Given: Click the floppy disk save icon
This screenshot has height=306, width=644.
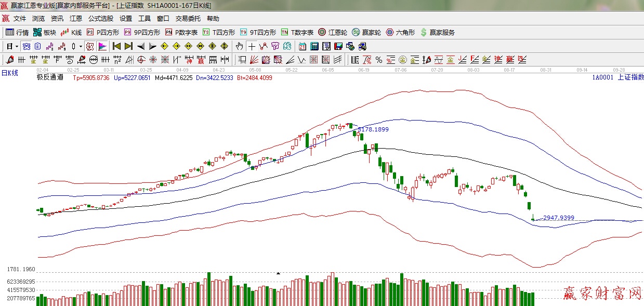Looking at the screenshot, I should click(338, 46).
